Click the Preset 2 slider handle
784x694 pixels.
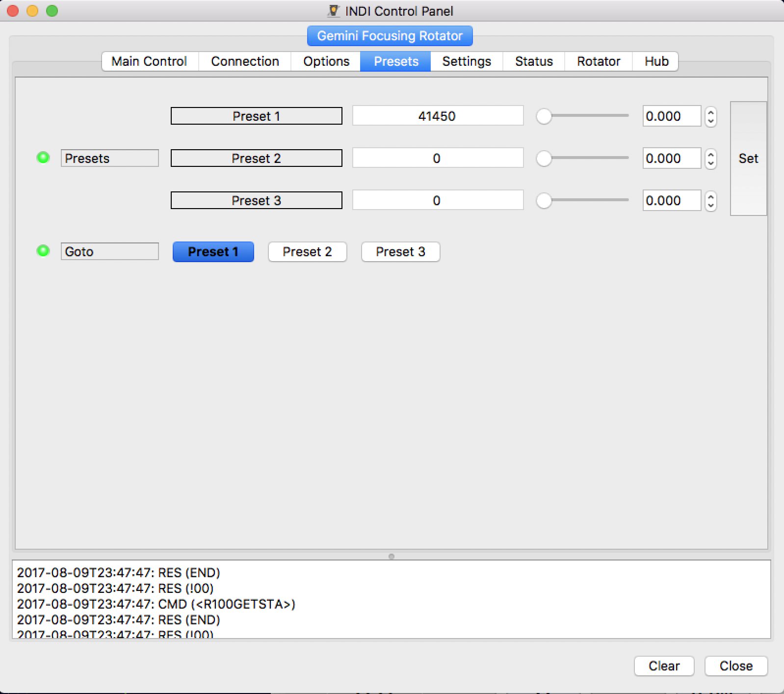(544, 159)
